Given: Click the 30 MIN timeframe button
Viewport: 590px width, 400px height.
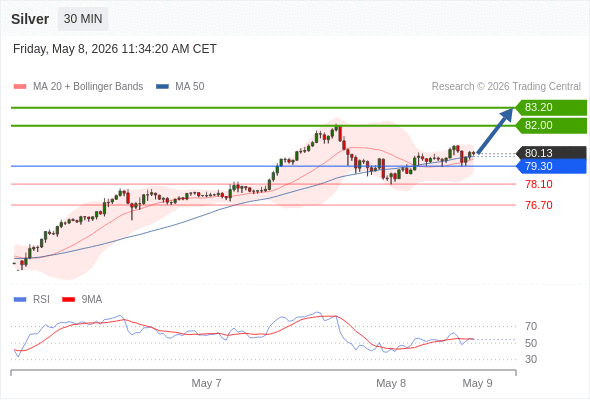Looking at the screenshot, I should [83, 19].
